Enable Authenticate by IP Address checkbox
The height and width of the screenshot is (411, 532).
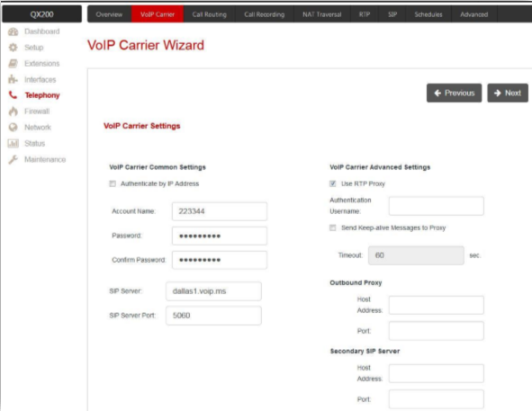coord(113,183)
